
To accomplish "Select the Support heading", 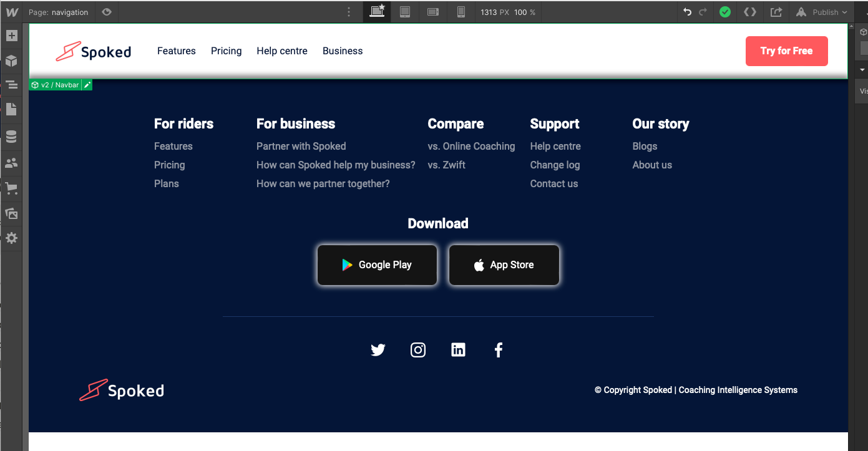I will (555, 124).
